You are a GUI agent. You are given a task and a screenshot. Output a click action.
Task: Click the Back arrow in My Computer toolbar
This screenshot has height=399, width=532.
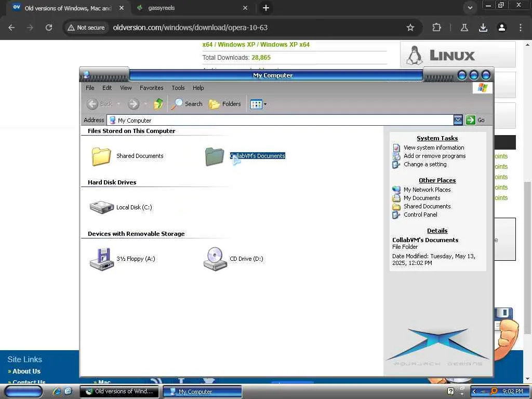click(x=92, y=104)
